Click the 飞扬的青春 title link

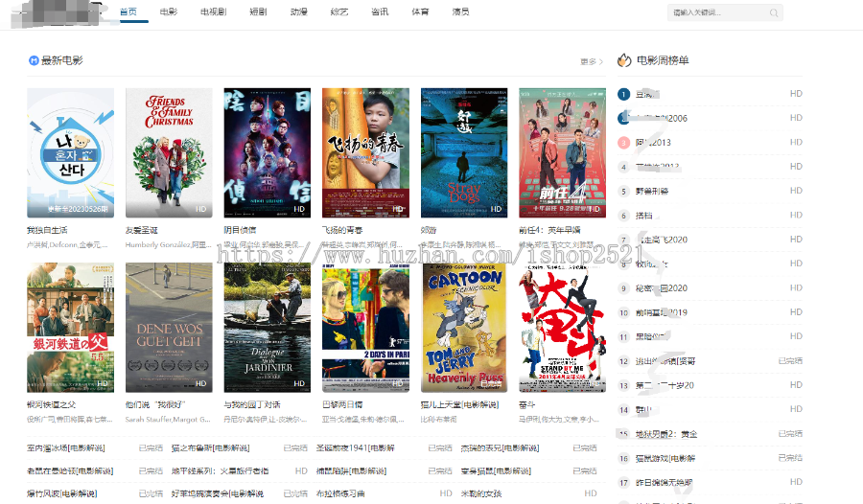tap(343, 230)
